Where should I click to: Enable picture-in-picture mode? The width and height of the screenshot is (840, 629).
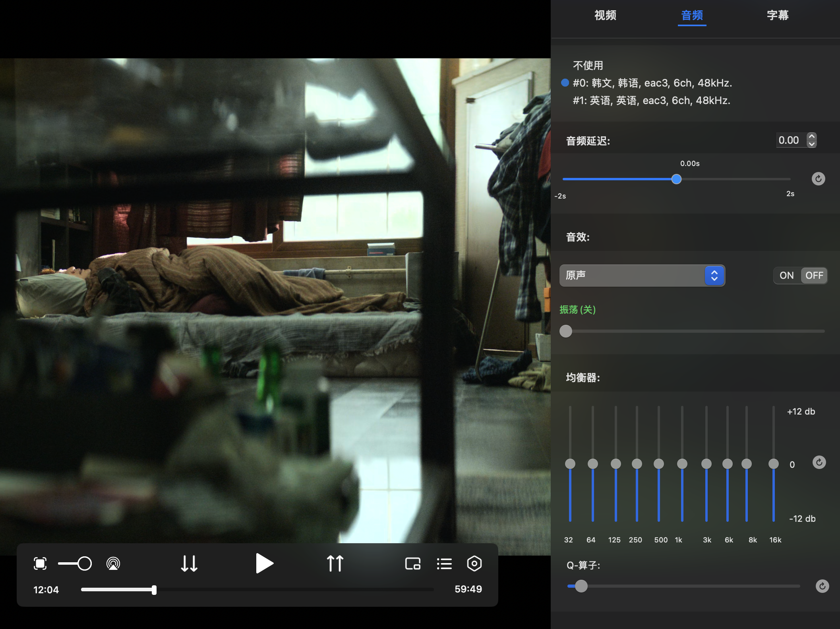(413, 563)
